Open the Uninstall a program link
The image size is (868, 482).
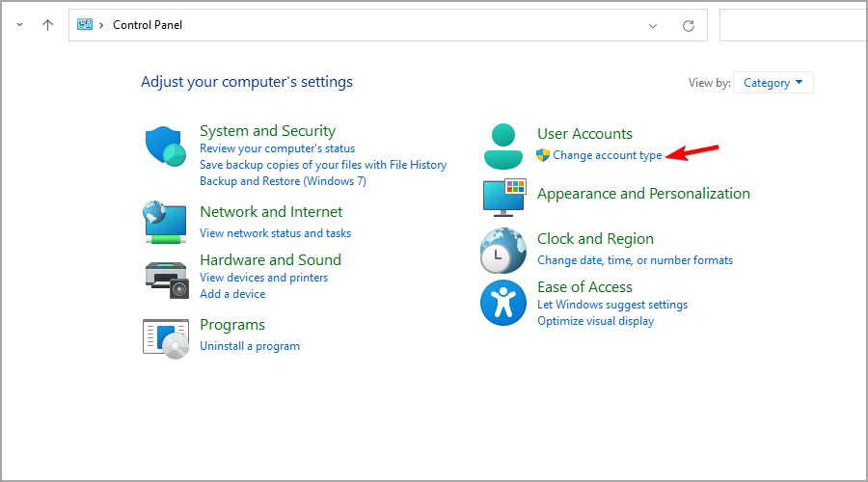[x=250, y=346]
